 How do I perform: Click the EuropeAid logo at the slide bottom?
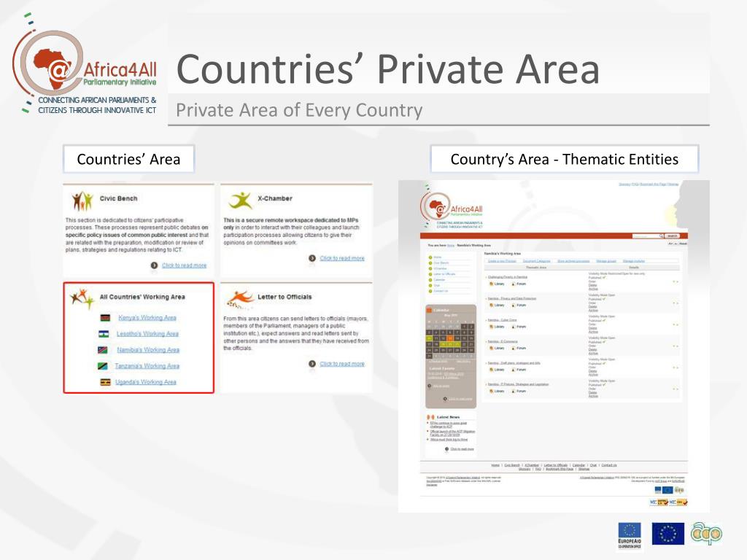pyautogui.click(x=630, y=536)
